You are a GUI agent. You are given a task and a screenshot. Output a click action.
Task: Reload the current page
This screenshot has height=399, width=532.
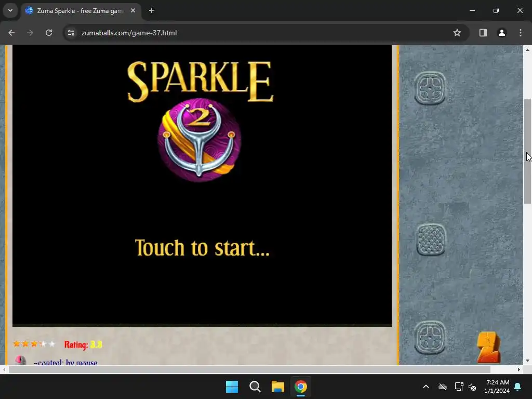(x=49, y=33)
